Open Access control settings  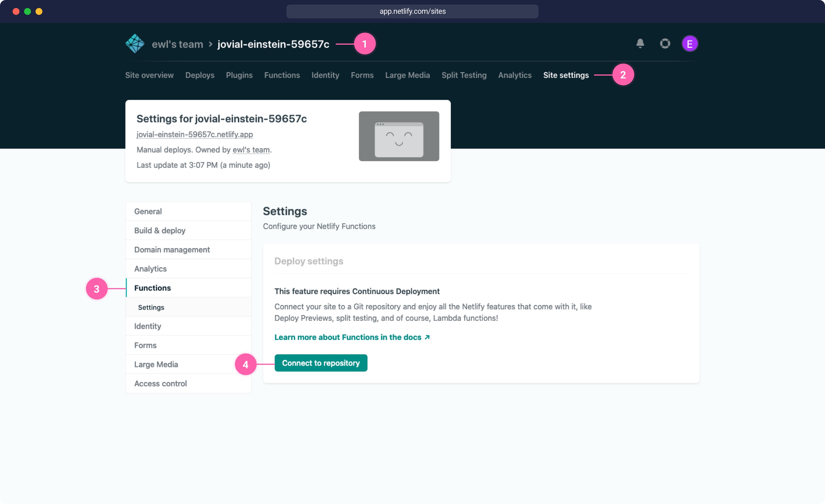(188, 383)
